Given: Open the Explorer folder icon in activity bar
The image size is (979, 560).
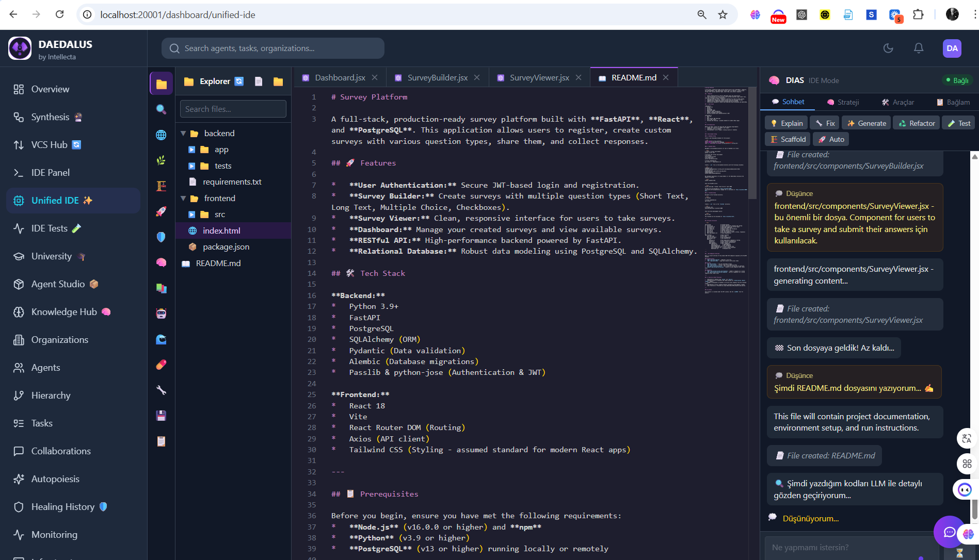Looking at the screenshot, I should pyautogui.click(x=161, y=84).
